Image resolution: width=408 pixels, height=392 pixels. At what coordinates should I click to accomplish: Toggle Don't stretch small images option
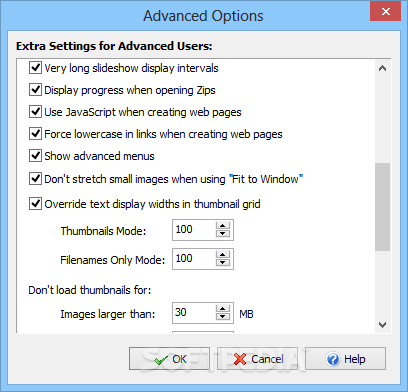click(x=35, y=179)
